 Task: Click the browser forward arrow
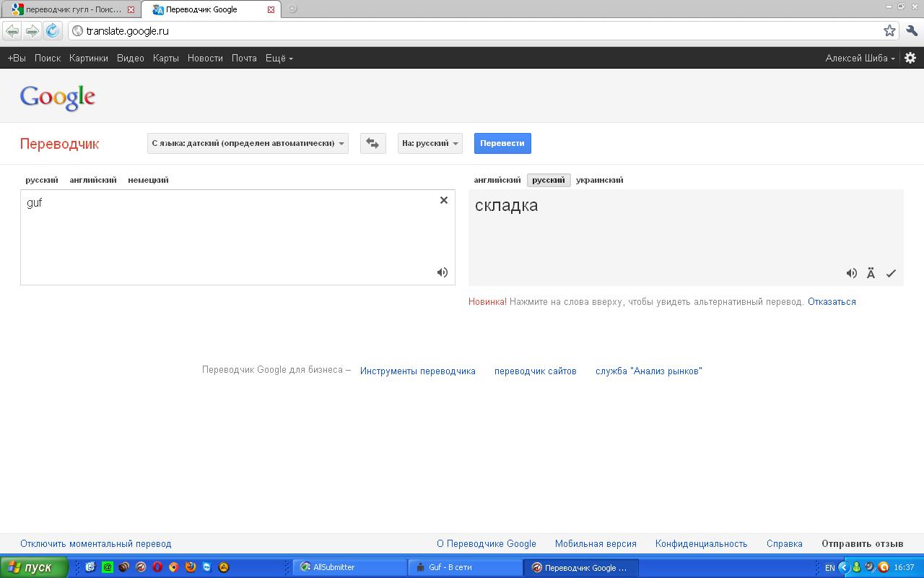[x=32, y=30]
